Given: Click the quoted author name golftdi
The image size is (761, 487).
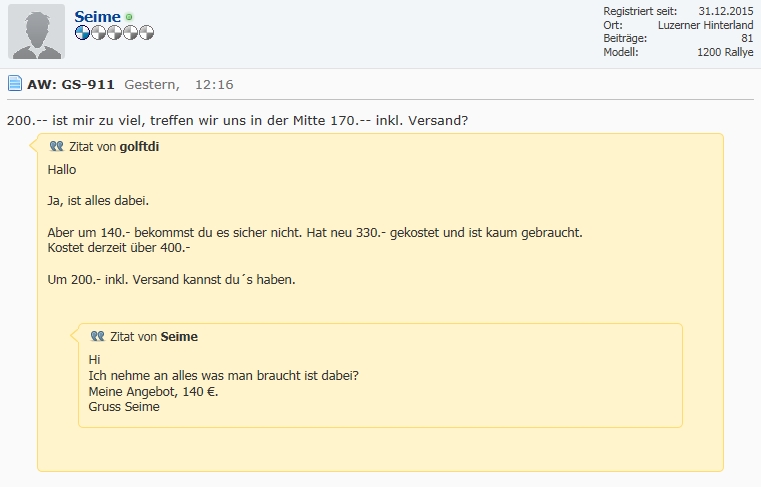Looking at the screenshot, I should point(139,147).
